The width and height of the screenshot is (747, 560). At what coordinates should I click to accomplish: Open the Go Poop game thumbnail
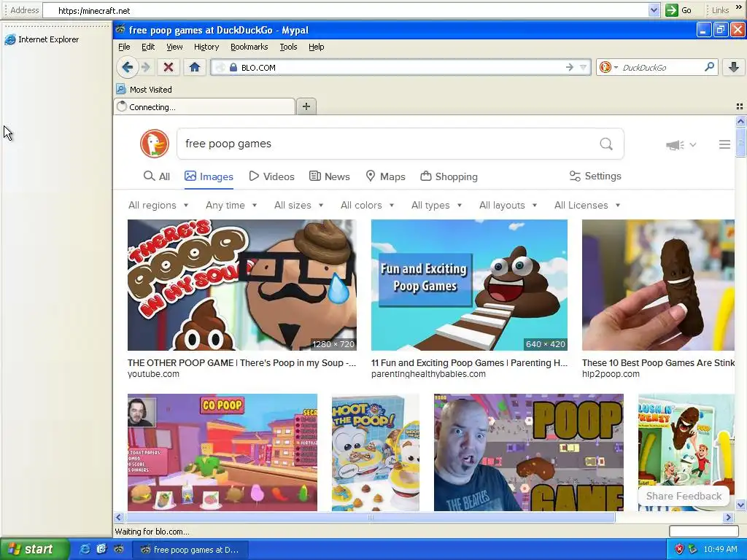tap(222, 452)
